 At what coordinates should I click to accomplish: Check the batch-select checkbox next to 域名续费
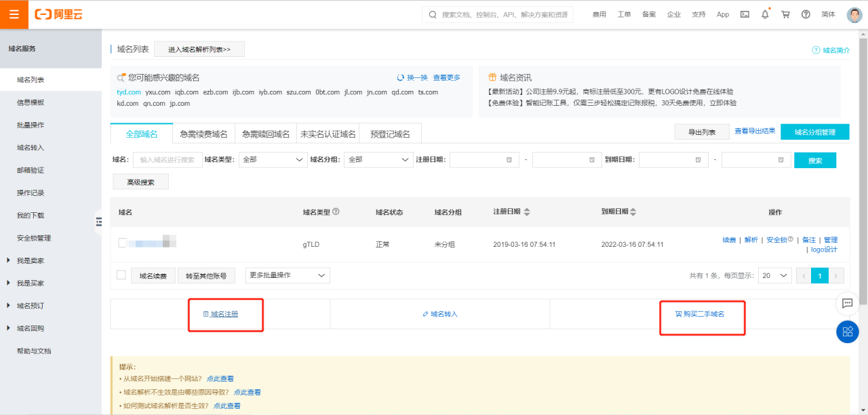click(x=122, y=275)
